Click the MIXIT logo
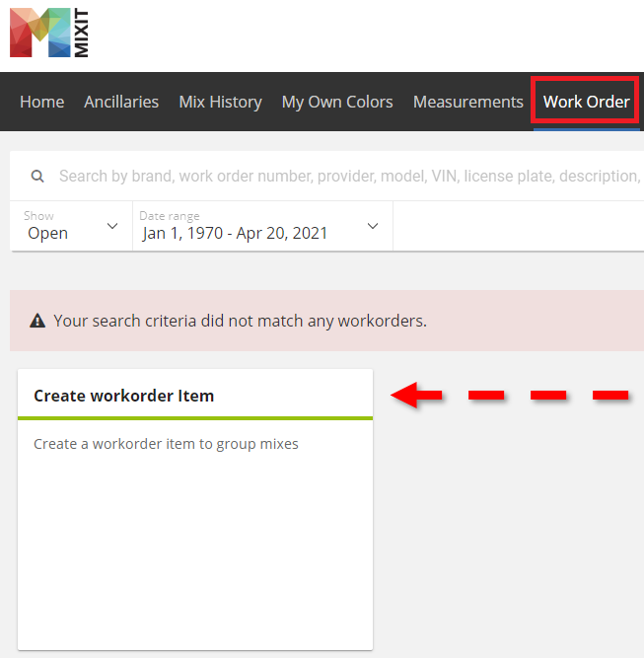The width and height of the screenshot is (644, 658). click(x=49, y=33)
